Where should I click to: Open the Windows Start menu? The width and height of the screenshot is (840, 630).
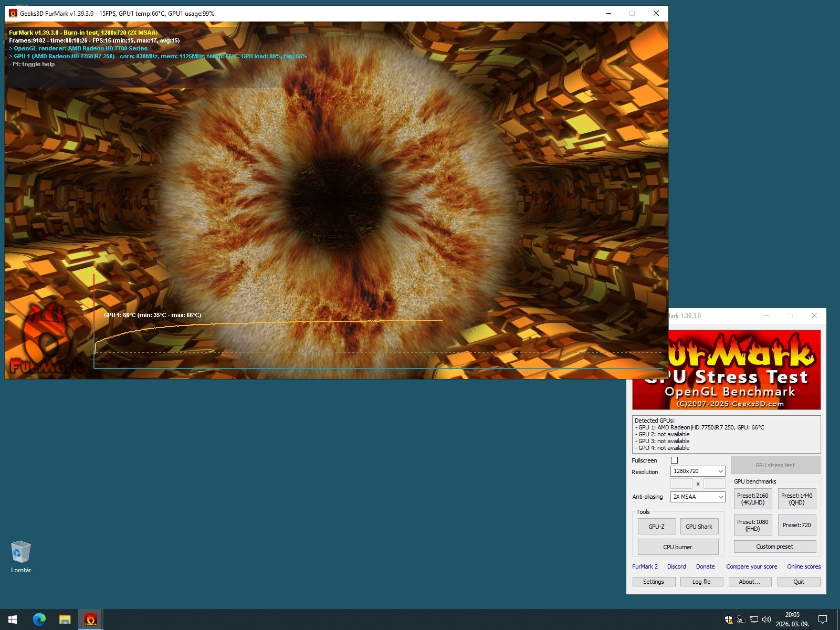click(x=13, y=619)
